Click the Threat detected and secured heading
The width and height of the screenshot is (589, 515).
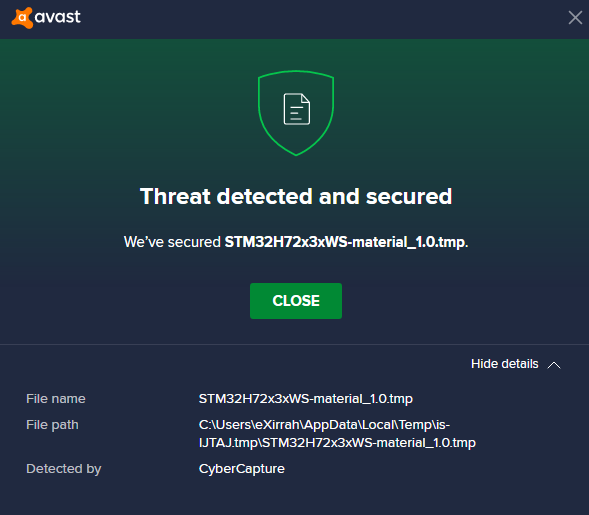(296, 196)
